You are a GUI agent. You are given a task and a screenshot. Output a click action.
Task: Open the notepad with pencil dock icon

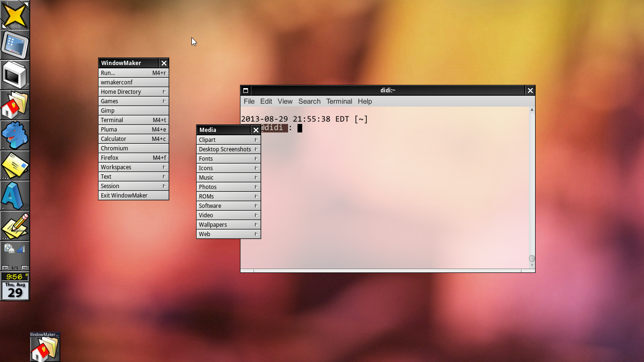[x=15, y=226]
